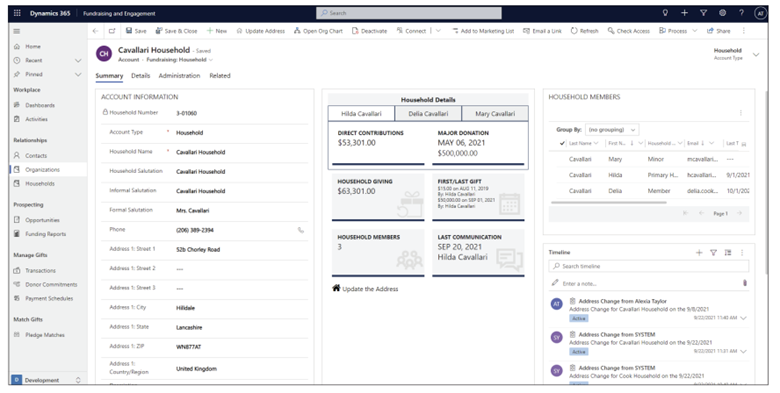Select all rows checkbox in members grid
The width and height of the screenshot is (780, 393).
point(562,143)
